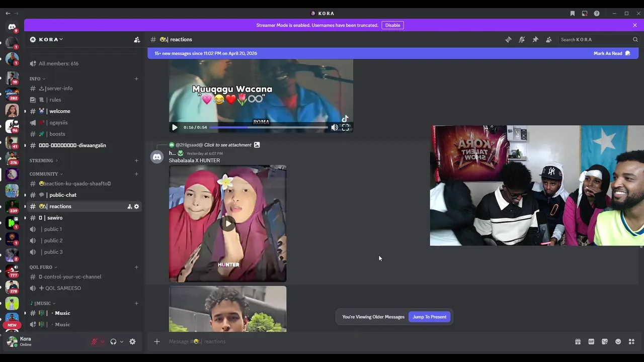
Task: Play the HUNTER video attachment
Action: coord(228,224)
